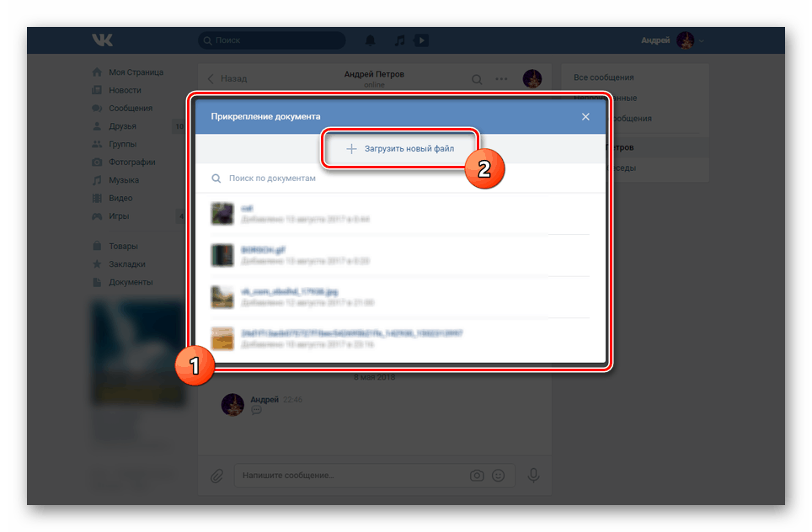
Task: Open Новости in sidebar
Action: (x=125, y=90)
